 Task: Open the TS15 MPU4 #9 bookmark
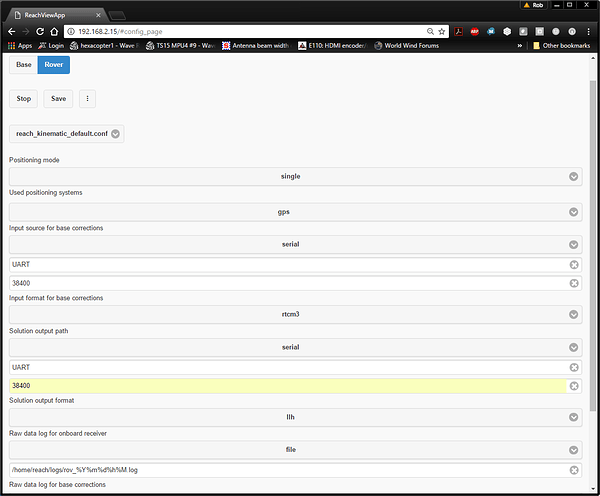click(x=180, y=46)
